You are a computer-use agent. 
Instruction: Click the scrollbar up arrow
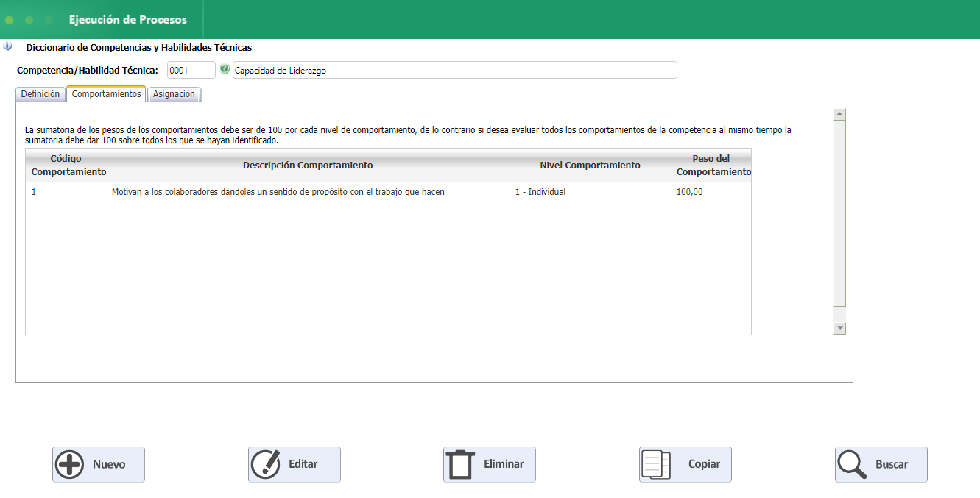coord(840,115)
